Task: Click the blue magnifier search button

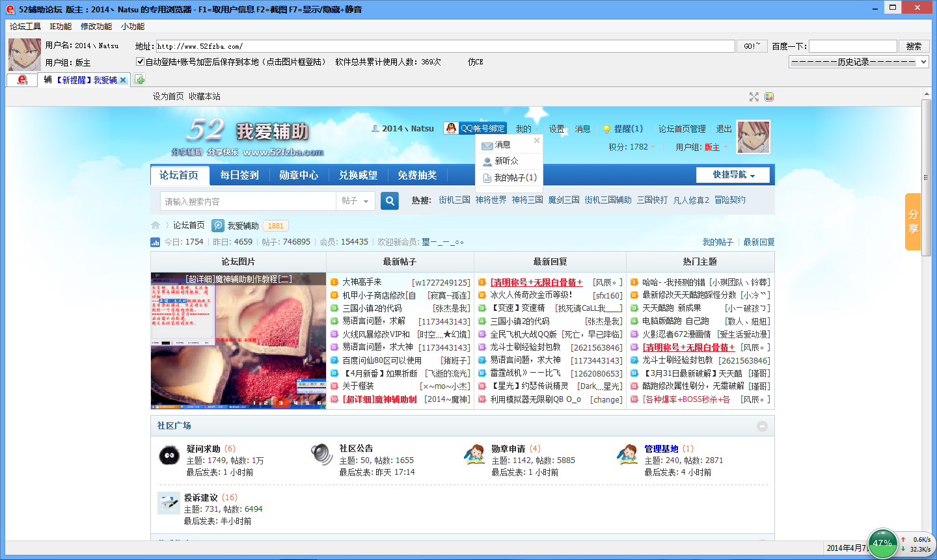Action: click(x=390, y=201)
